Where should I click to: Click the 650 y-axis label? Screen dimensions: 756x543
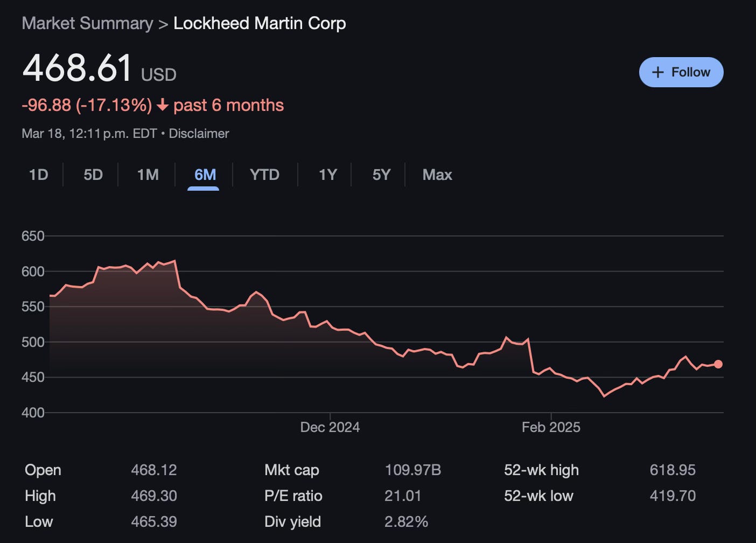pos(33,236)
